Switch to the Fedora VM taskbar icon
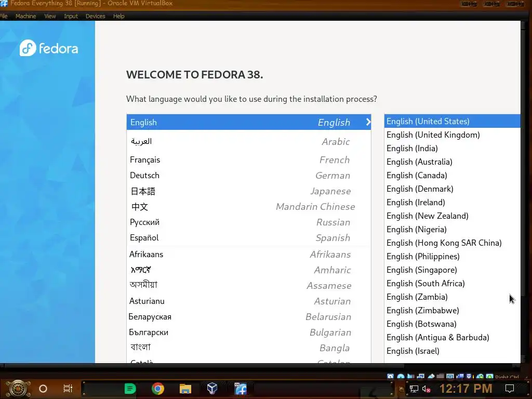Screen dimensions: 532x399 [241, 389]
